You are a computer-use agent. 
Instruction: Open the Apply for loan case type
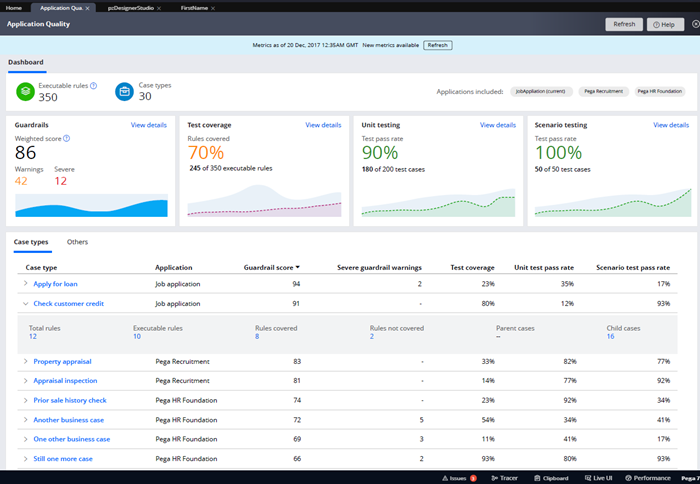55,284
